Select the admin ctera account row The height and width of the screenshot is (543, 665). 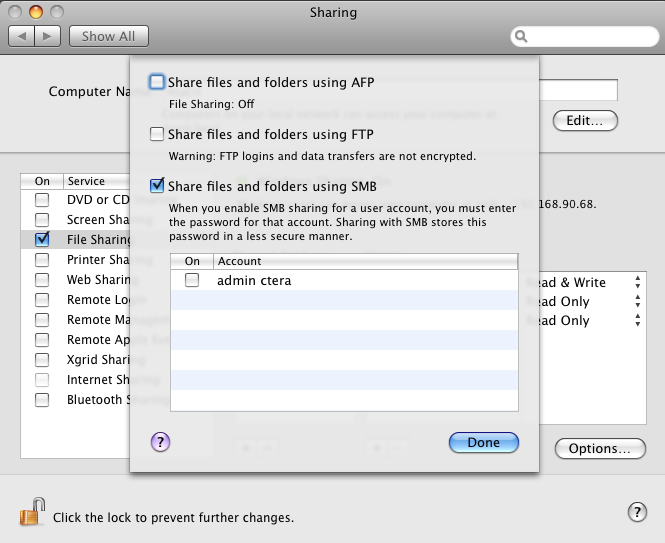[x=344, y=280]
